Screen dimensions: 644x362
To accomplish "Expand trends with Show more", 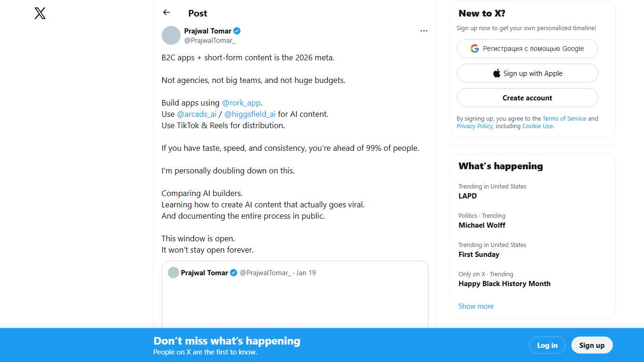I will tap(476, 306).
